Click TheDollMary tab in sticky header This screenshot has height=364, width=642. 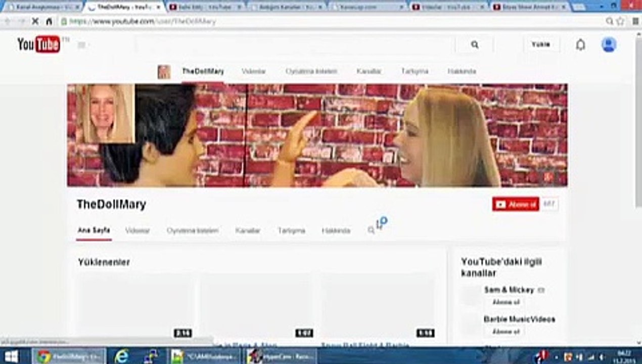coord(203,71)
